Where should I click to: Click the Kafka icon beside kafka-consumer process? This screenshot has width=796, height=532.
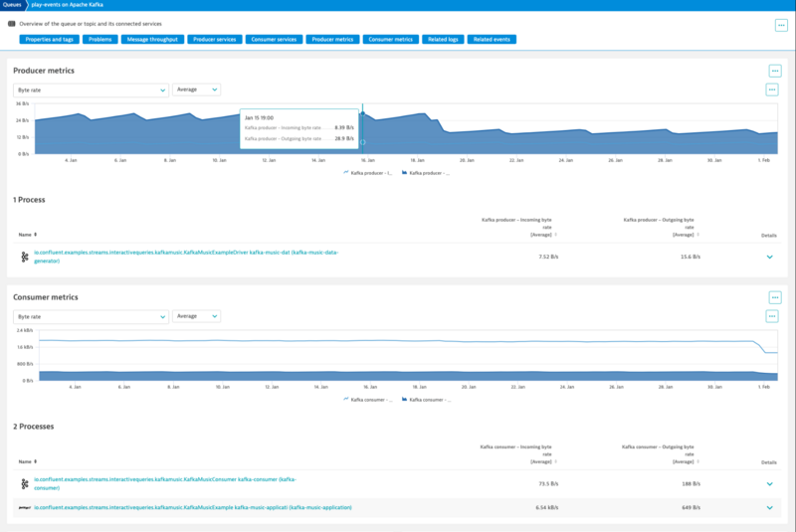tap(24, 483)
